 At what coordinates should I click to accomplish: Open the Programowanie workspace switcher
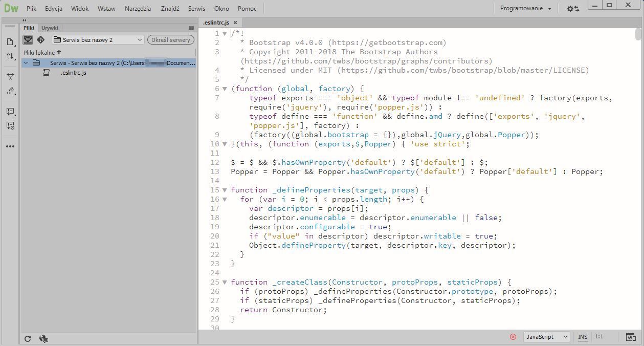pyautogui.click(x=523, y=8)
